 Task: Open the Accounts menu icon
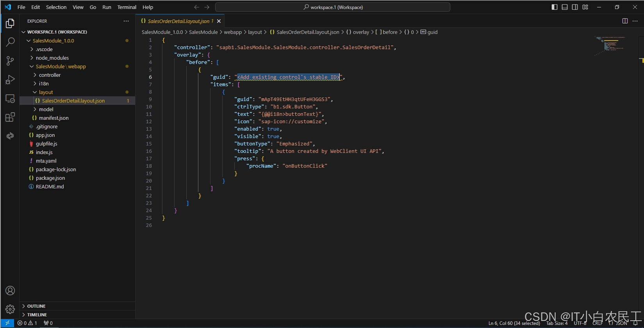click(x=10, y=291)
